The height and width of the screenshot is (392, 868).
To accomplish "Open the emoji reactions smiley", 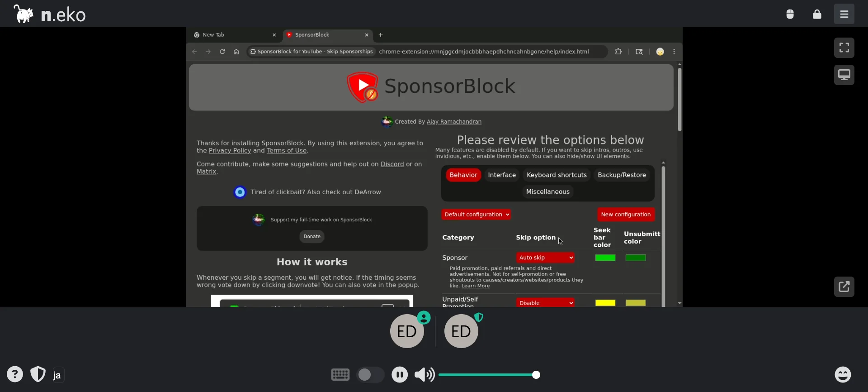I will tap(843, 374).
